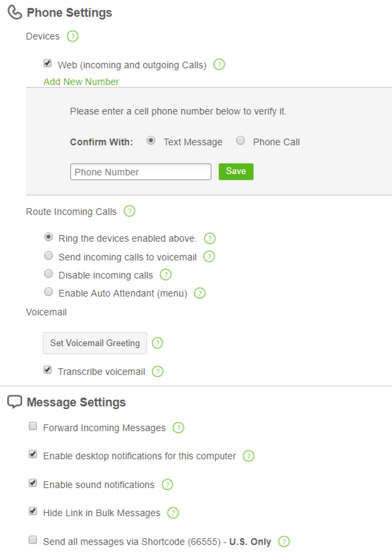The height and width of the screenshot is (557, 392).
Task: Open help for Route Incoming Calls
Action: pos(129,211)
